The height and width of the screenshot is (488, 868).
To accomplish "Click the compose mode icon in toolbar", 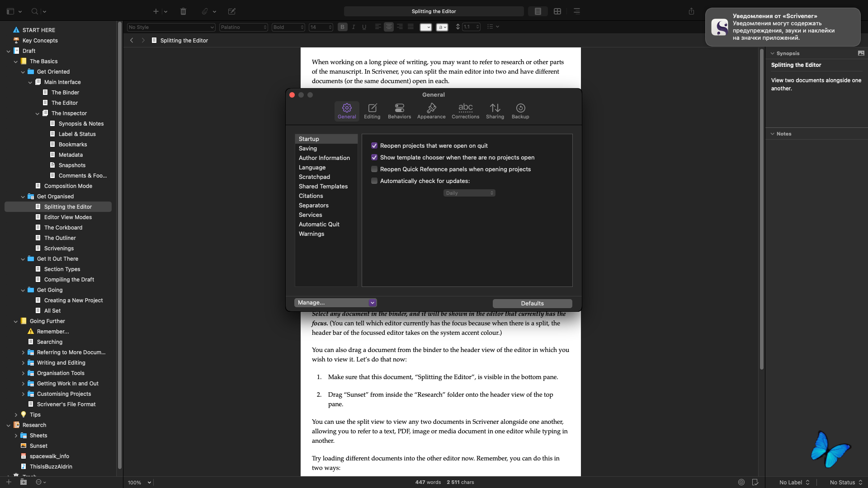I will click(232, 11).
